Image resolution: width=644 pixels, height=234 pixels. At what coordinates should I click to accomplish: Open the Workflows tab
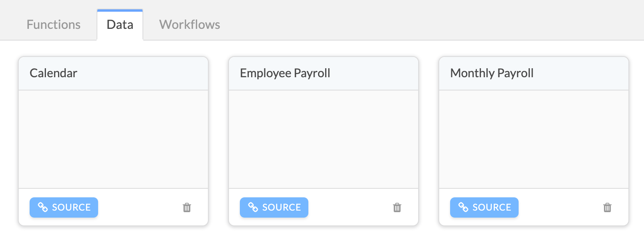(190, 25)
